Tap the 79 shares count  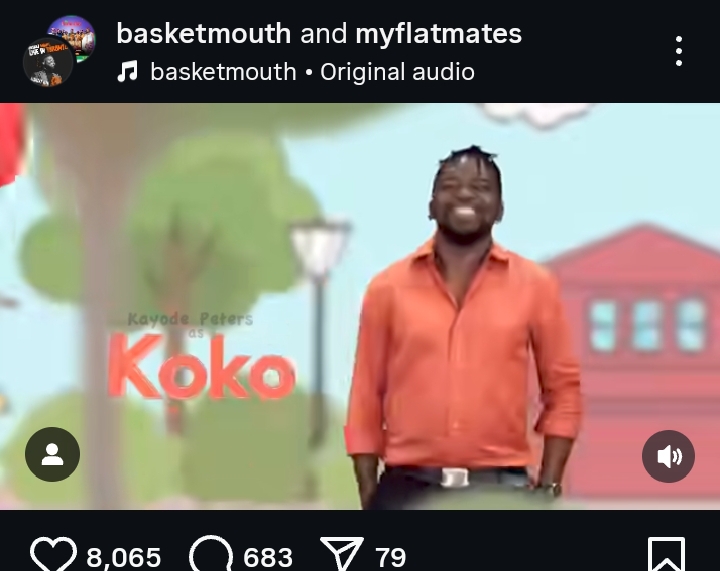[390, 557]
